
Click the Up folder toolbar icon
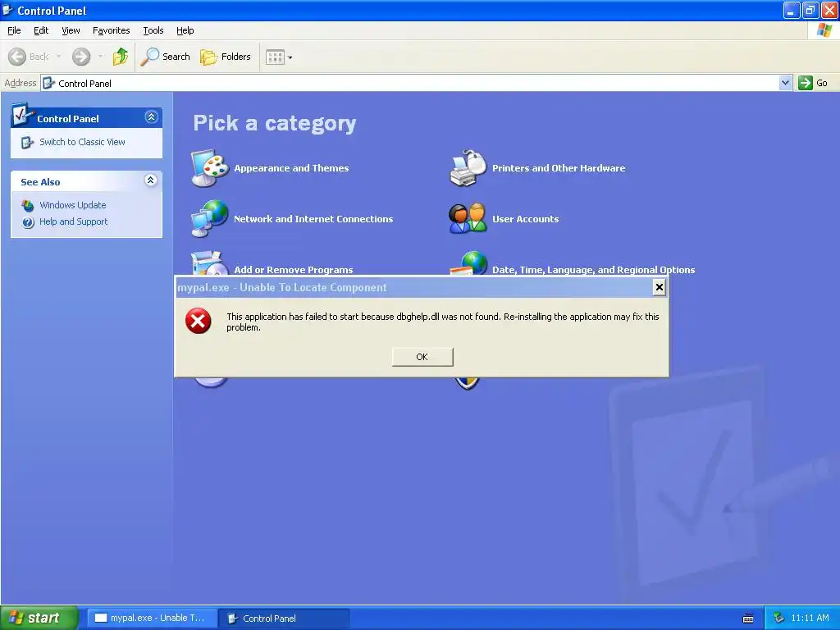coord(121,57)
